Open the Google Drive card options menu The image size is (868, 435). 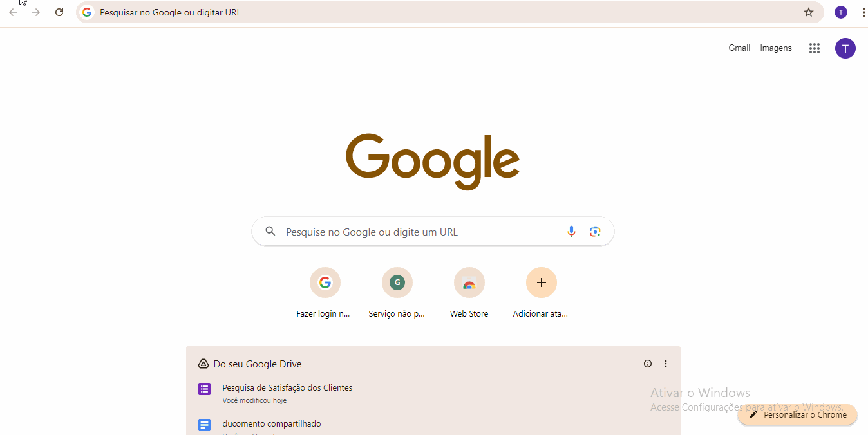[666, 364]
